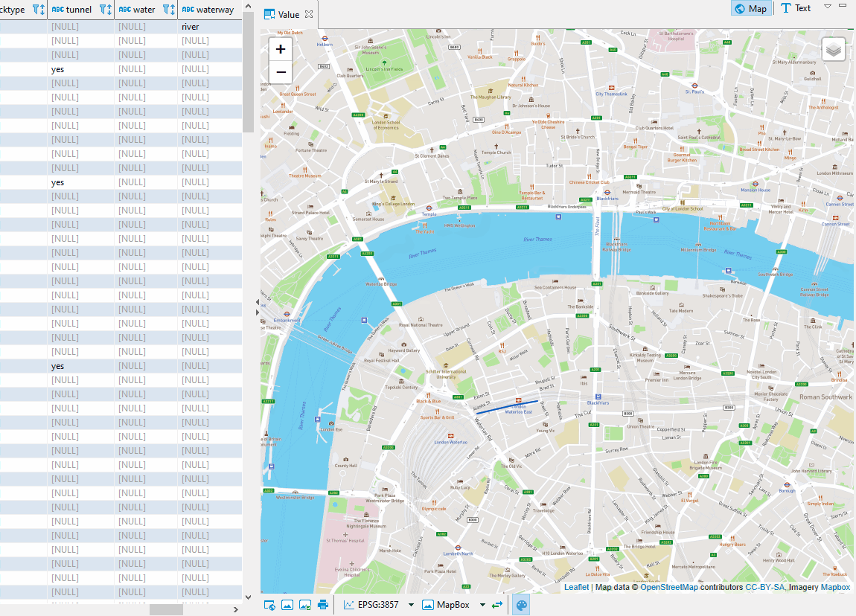The image size is (856, 616).
Task: Click the table's scroll down arrow
Action: coord(248,597)
